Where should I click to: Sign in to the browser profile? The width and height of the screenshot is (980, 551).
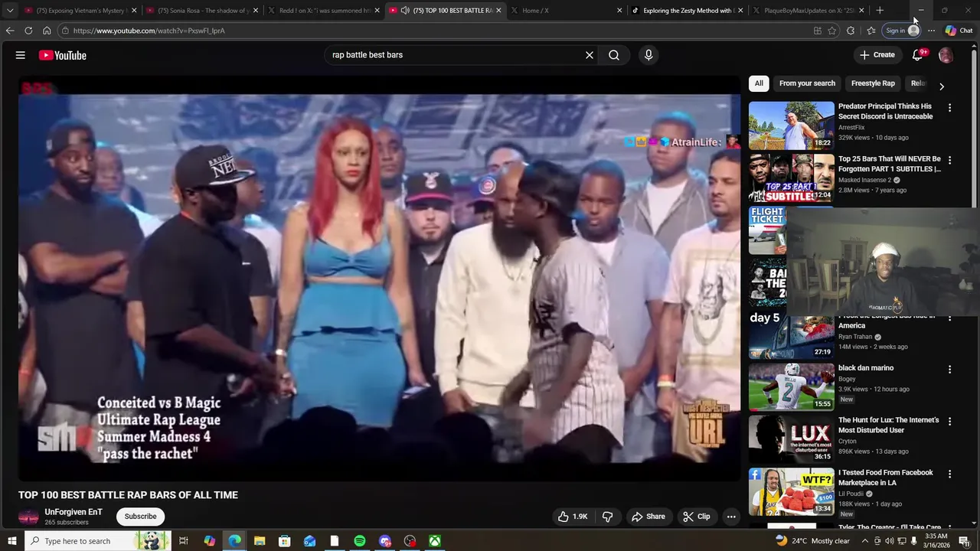point(901,31)
